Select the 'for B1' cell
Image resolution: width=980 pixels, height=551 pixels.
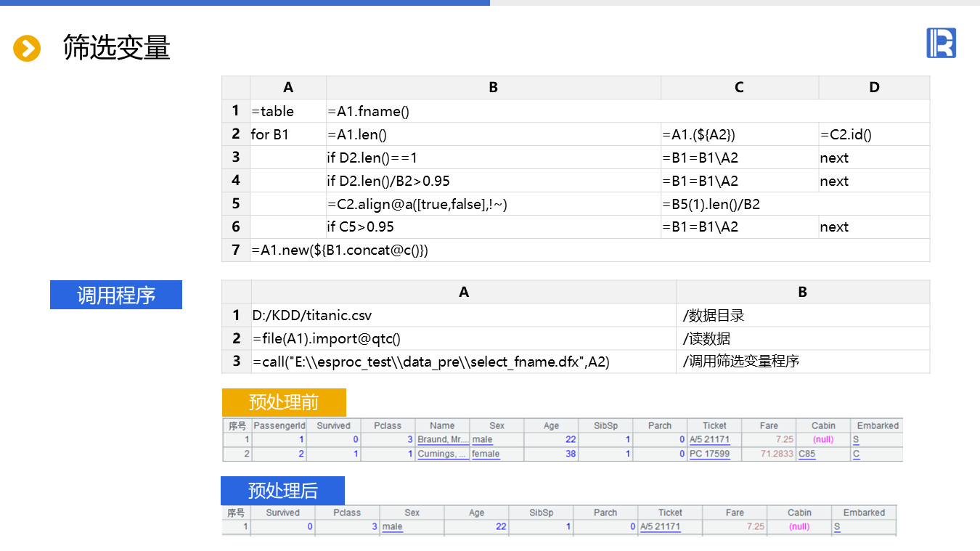[x=270, y=134]
